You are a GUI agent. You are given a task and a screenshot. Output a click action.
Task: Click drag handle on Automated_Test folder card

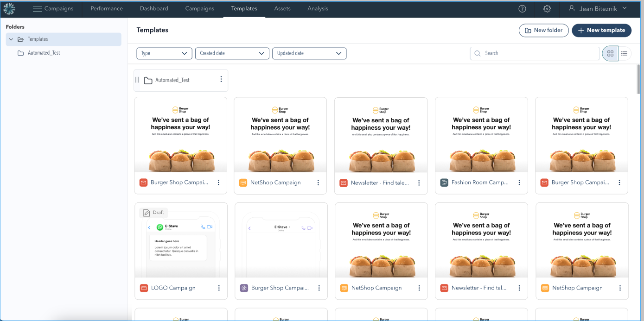coord(137,80)
